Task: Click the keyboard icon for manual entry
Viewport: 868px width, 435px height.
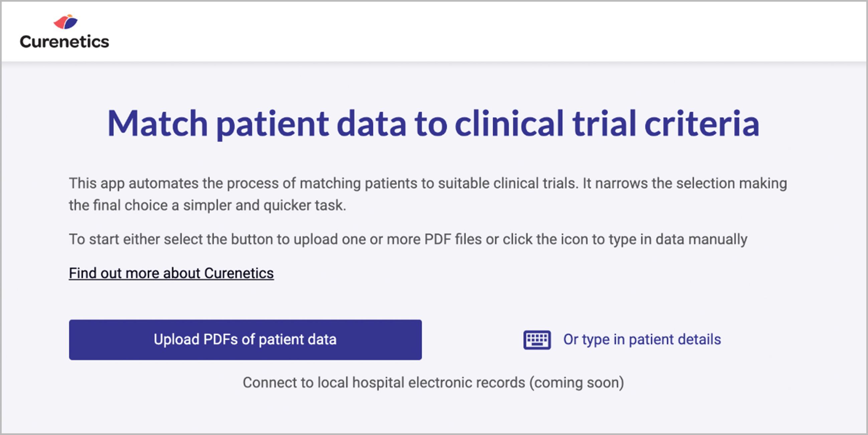Action: click(x=537, y=340)
